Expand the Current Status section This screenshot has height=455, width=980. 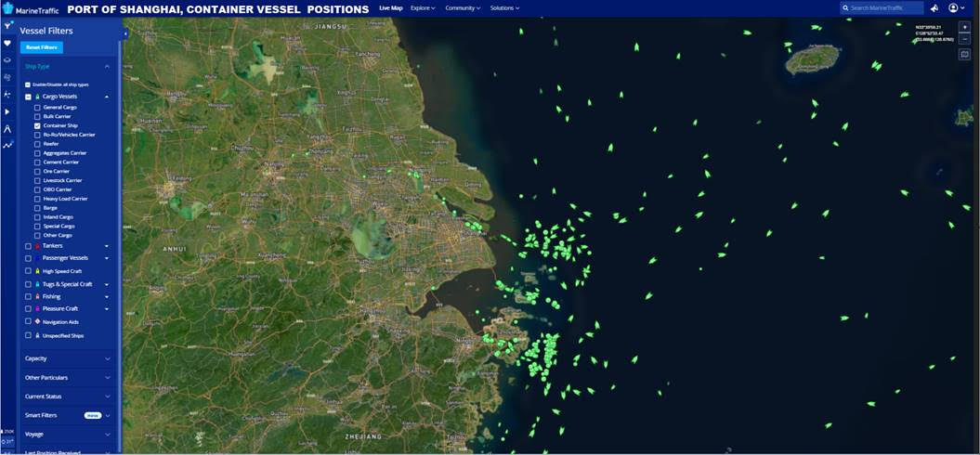pyautogui.click(x=67, y=396)
